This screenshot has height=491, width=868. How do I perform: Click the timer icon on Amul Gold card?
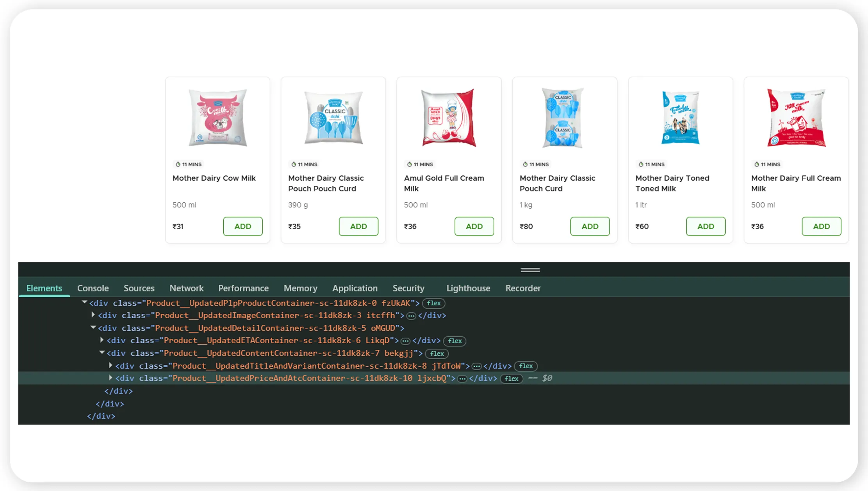tap(409, 164)
